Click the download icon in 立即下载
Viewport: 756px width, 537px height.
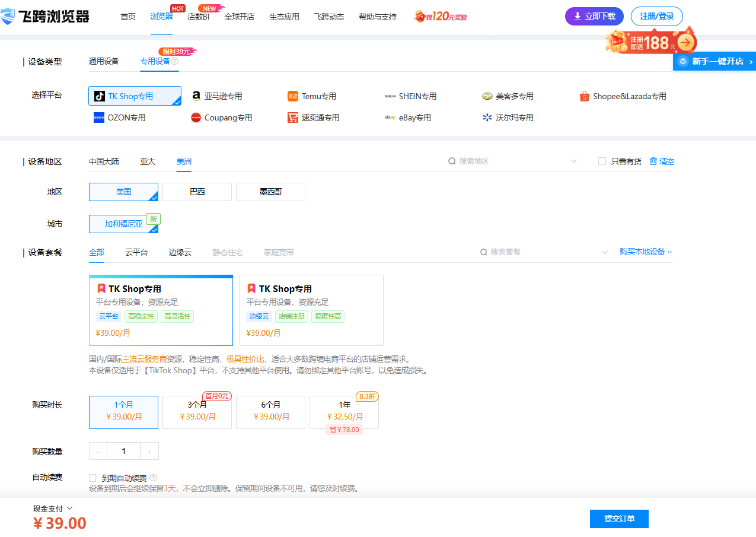click(x=578, y=16)
